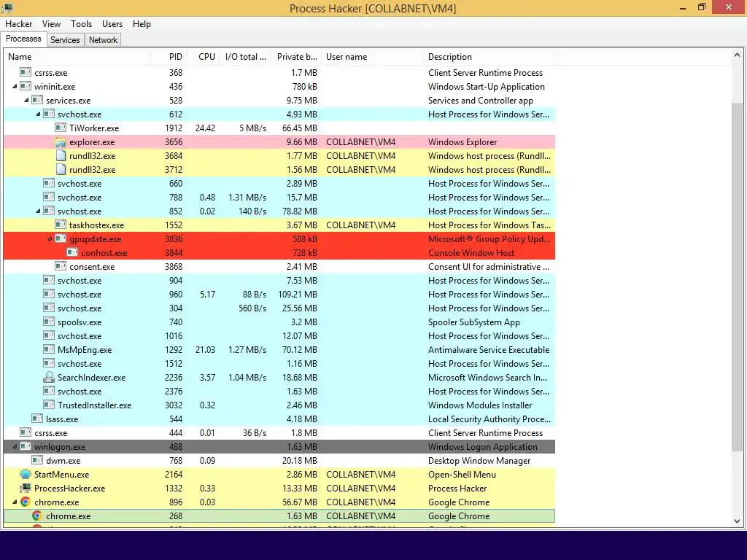Click the SearchIndexer.exe magnifier icon
This screenshot has width=747, height=560.
49,377
